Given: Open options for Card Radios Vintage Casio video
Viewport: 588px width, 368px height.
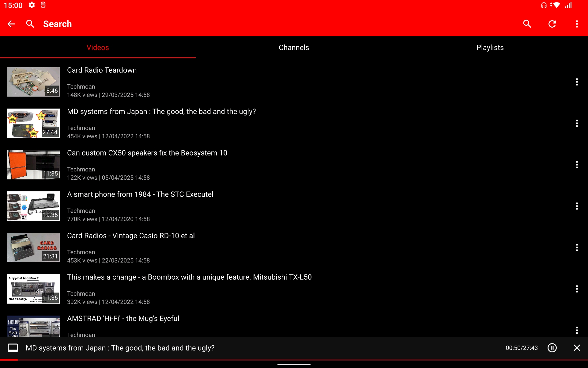Looking at the screenshot, I should [577, 247].
